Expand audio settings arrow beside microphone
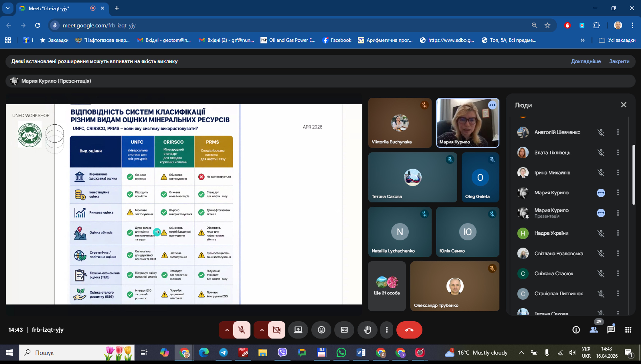641x364 pixels. [227, 330]
